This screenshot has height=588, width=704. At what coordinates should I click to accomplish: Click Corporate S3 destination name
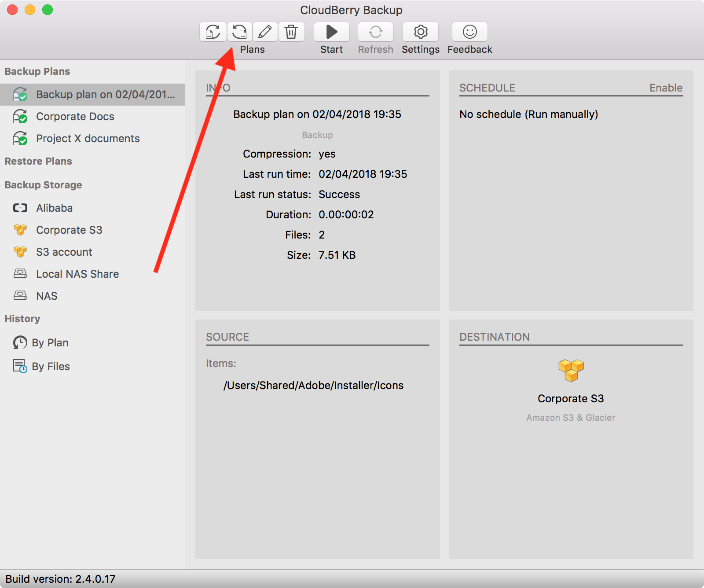click(571, 399)
